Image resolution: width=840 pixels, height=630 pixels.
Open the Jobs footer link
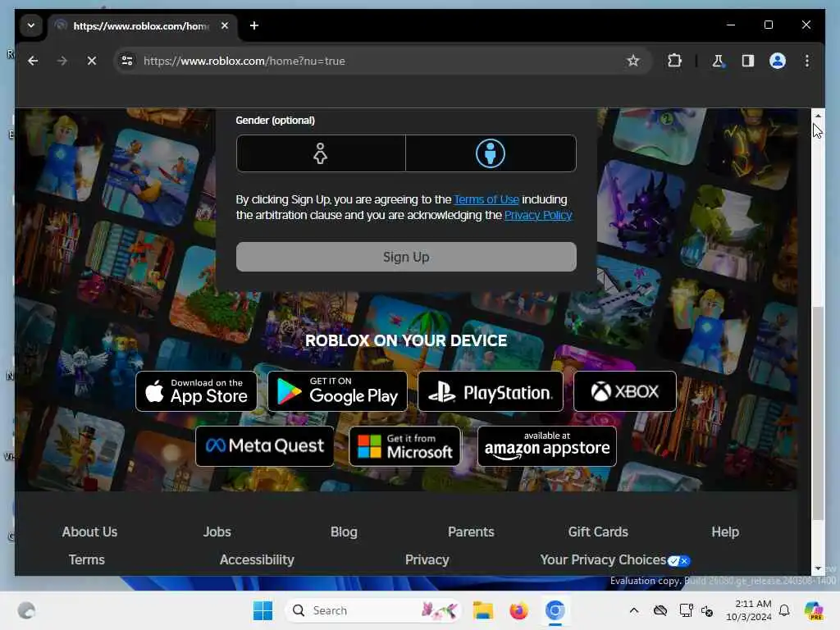coord(217,532)
